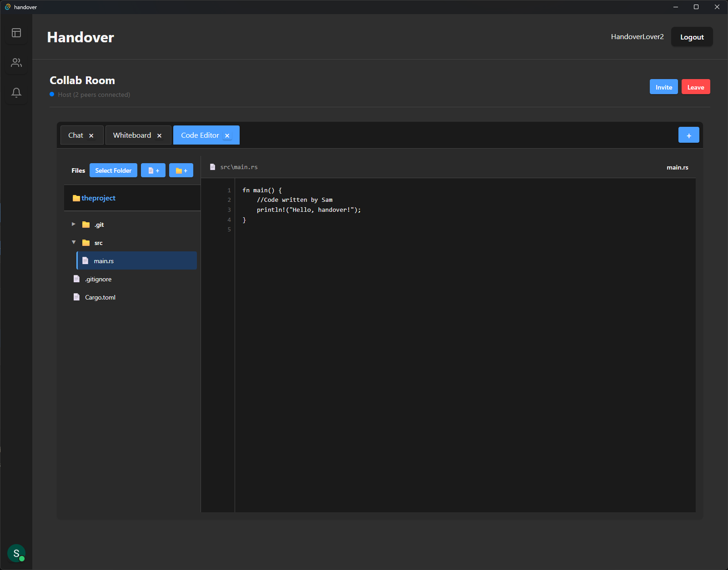Create a new folder with the folder+ icon
Screen dimensions: 728x570
[181, 170]
